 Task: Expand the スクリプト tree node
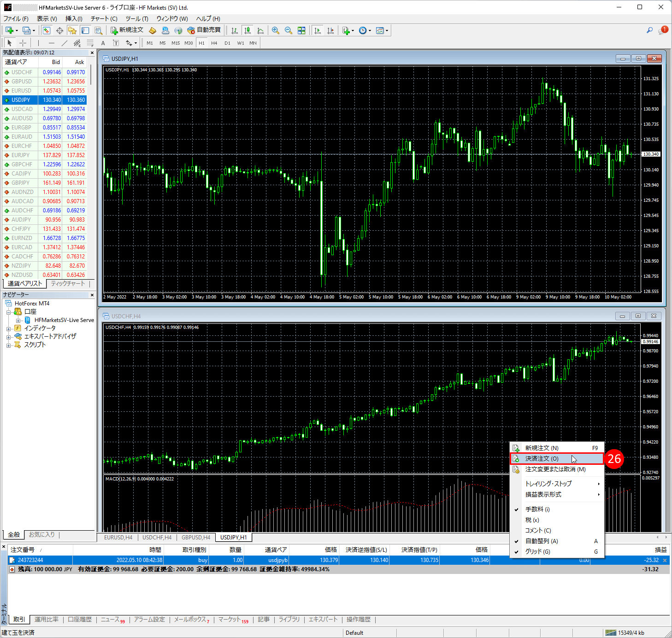[x=8, y=345]
